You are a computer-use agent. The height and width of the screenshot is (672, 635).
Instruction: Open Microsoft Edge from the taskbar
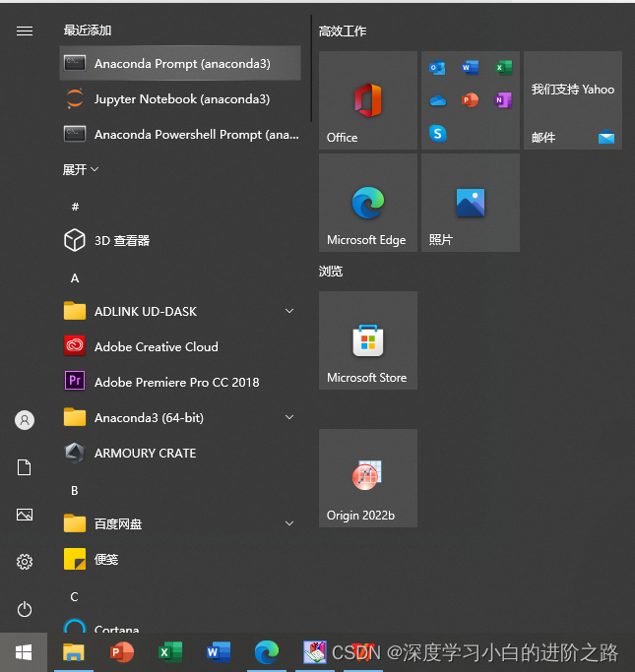267,652
